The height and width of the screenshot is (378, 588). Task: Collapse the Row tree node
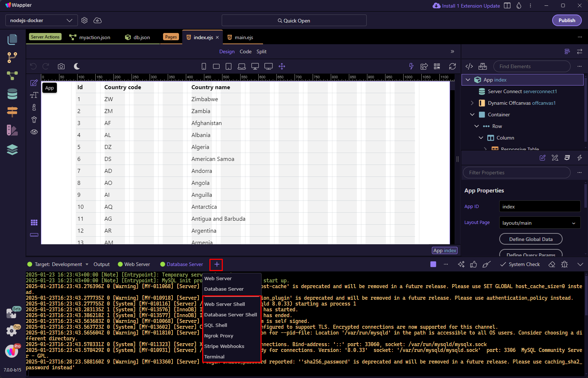476,126
